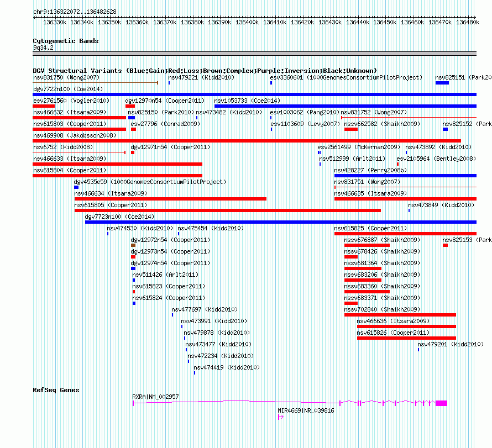The image size is (492, 448).
Task: Click nsv474419 (Kidd2010) label
Action: (x=227, y=367)
